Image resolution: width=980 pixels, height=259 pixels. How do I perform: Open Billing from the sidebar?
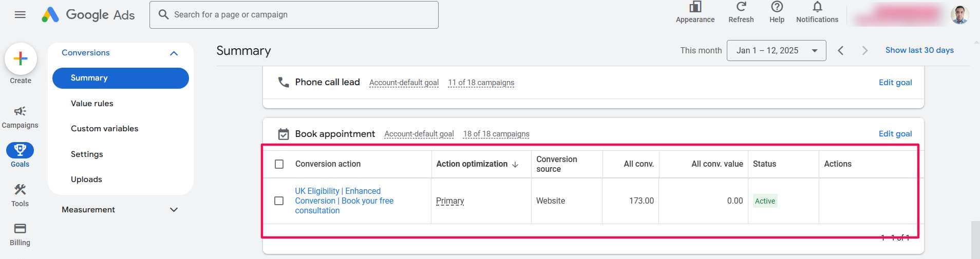tap(20, 234)
